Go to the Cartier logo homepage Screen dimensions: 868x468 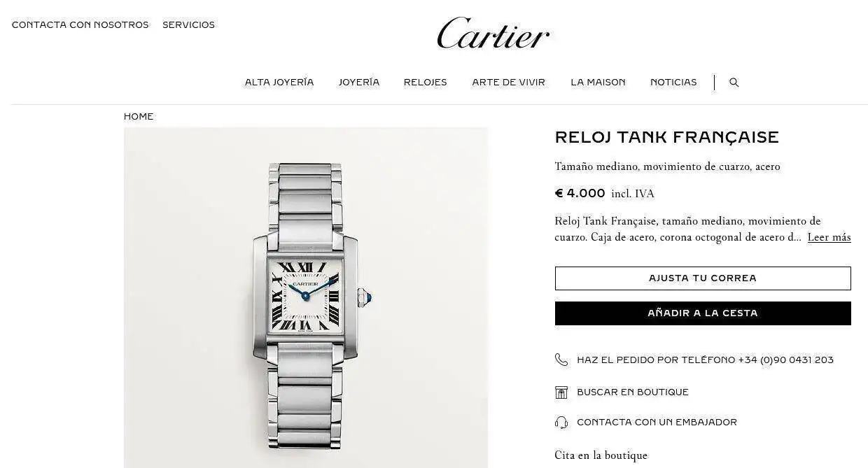click(493, 34)
